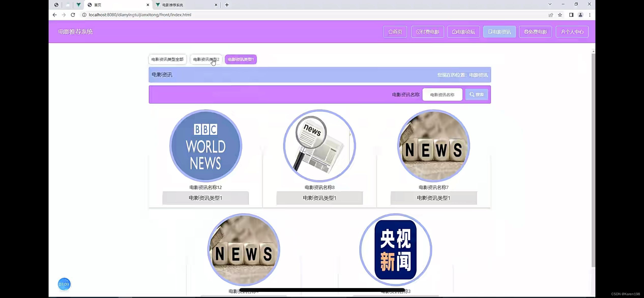Open the browser profile avatar
Screen dimensions: 644x298
580,15
